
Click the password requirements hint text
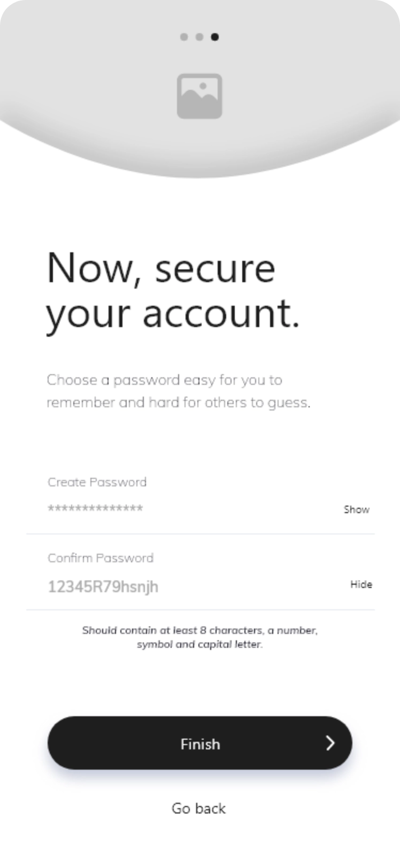(199, 637)
